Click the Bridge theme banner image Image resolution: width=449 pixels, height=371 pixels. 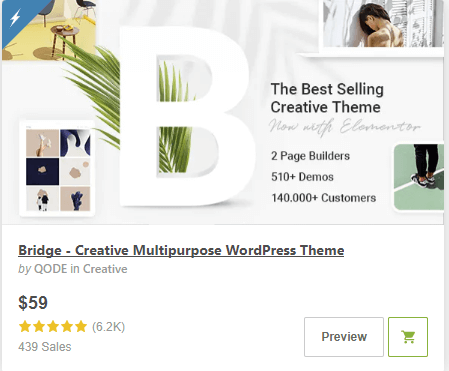click(223, 112)
